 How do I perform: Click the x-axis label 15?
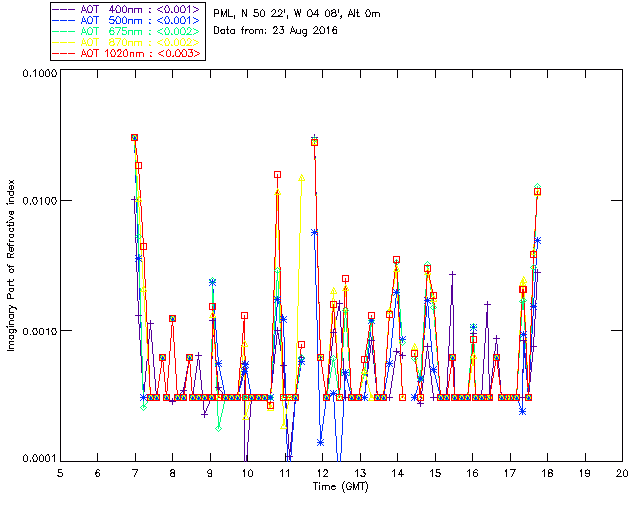(x=435, y=473)
